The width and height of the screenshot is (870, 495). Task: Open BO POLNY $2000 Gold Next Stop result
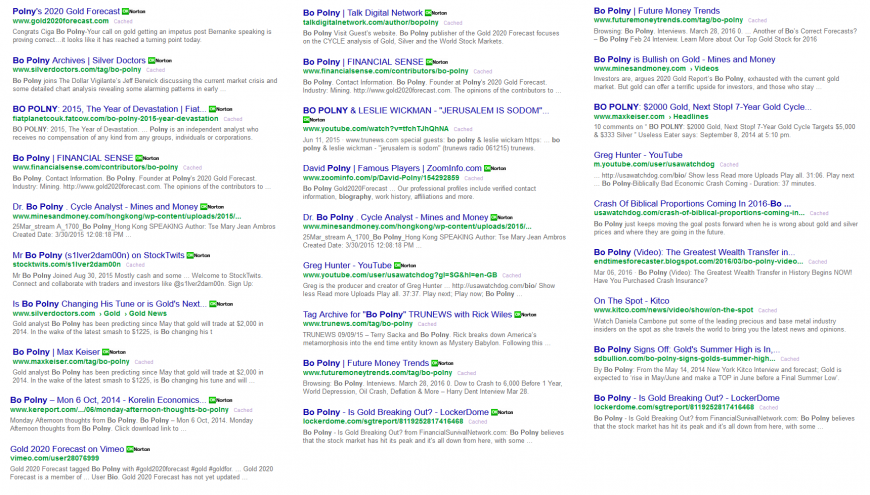click(x=702, y=107)
